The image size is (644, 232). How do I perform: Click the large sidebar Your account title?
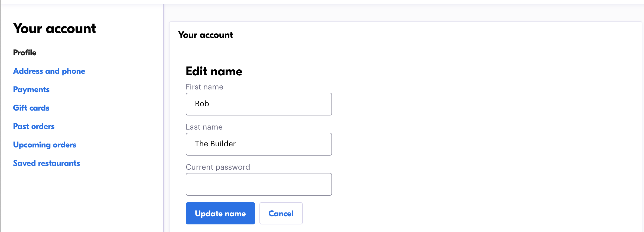[x=54, y=28]
